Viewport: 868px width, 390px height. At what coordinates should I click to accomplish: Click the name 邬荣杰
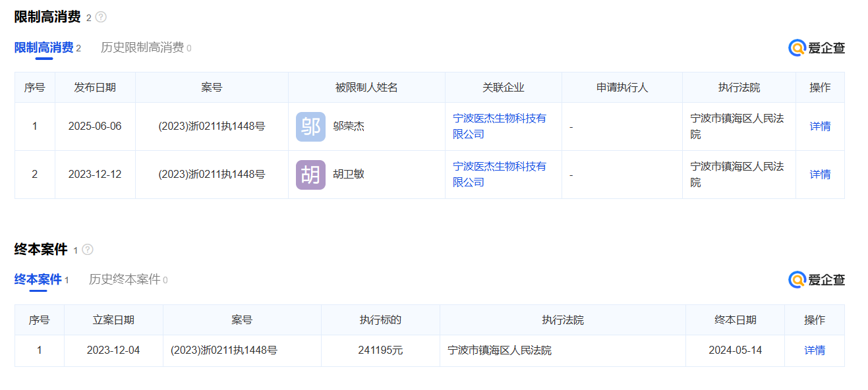click(x=349, y=126)
